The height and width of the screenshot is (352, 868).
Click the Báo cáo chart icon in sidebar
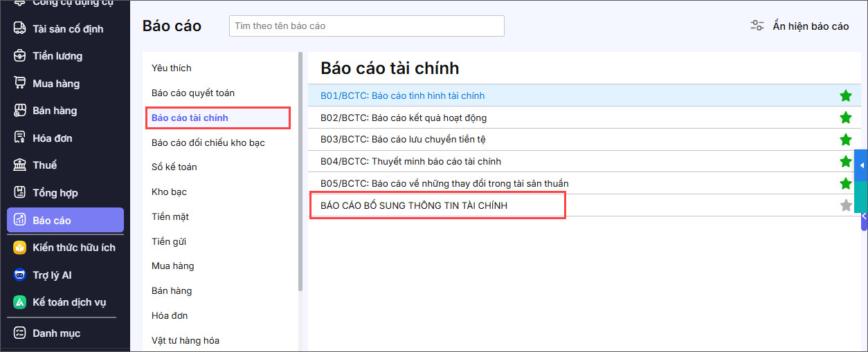[x=20, y=220]
